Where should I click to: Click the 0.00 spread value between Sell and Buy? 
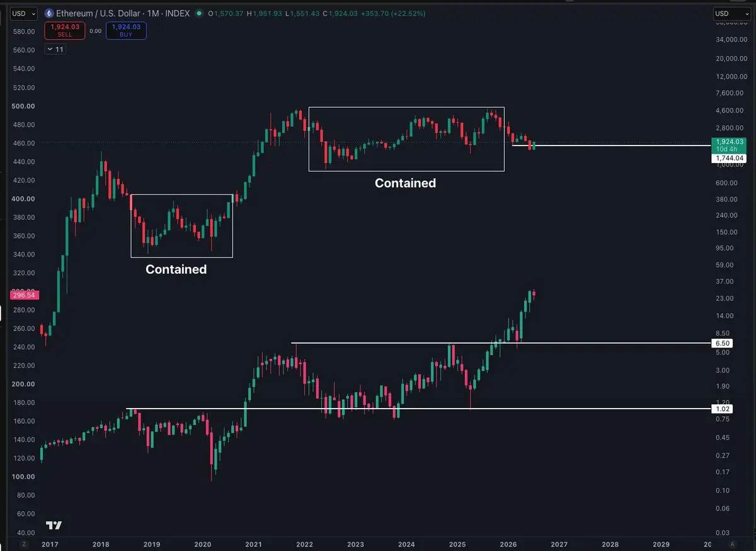[x=95, y=30]
